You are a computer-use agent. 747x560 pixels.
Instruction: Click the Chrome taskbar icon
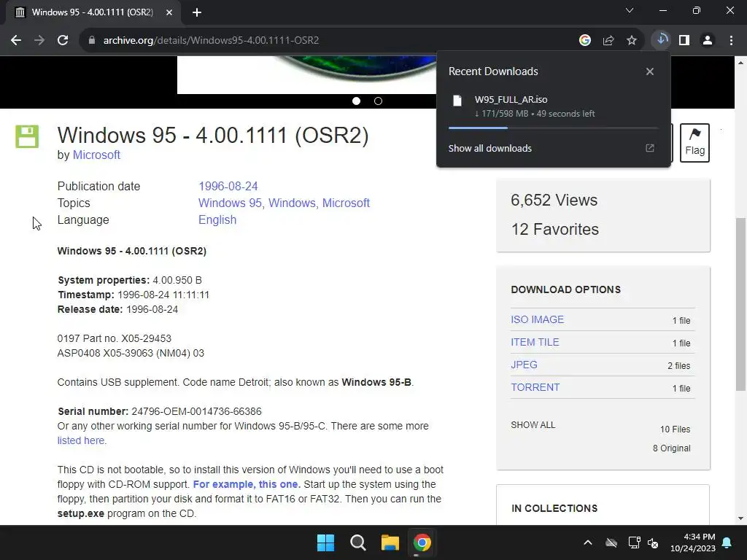(x=422, y=542)
